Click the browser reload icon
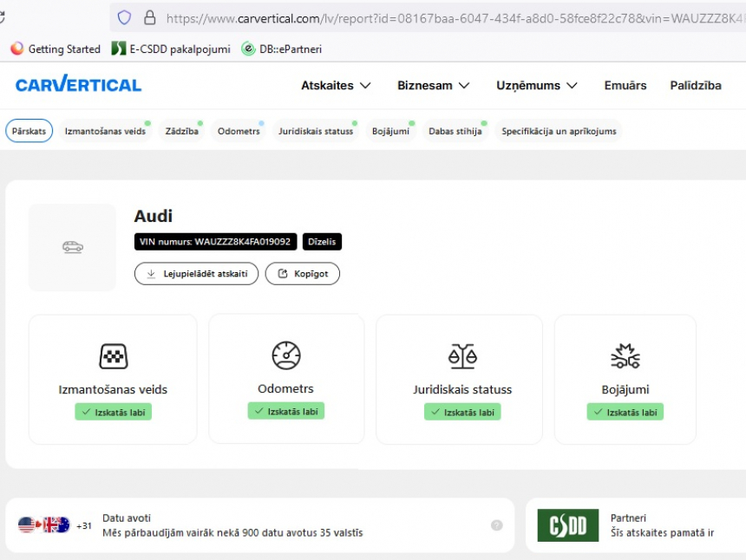The width and height of the screenshot is (746, 560). click(x=2, y=17)
